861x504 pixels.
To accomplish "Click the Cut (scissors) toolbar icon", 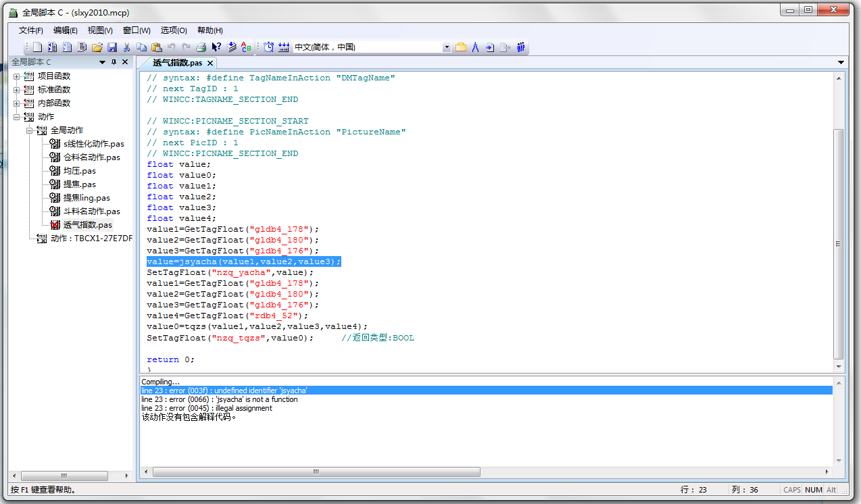I will click(126, 47).
